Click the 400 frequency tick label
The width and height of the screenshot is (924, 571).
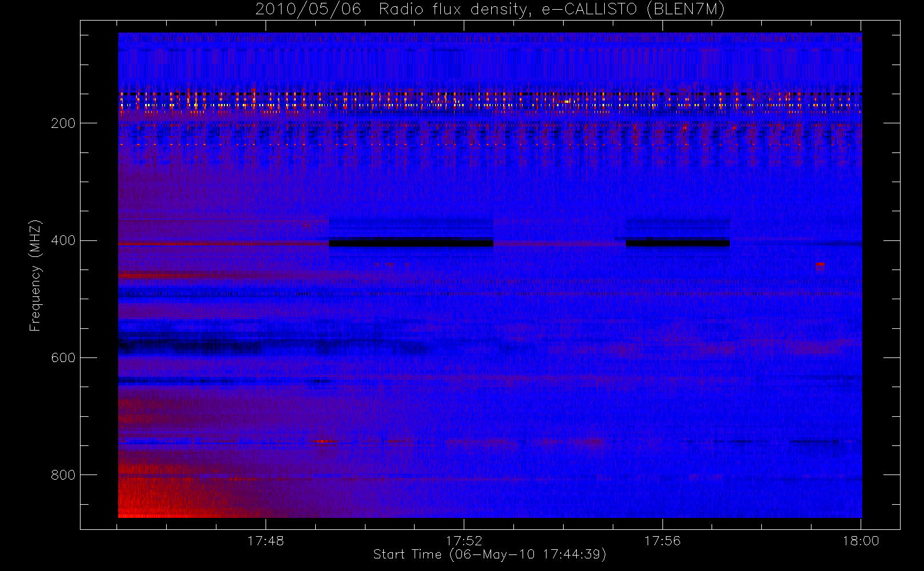coord(63,240)
